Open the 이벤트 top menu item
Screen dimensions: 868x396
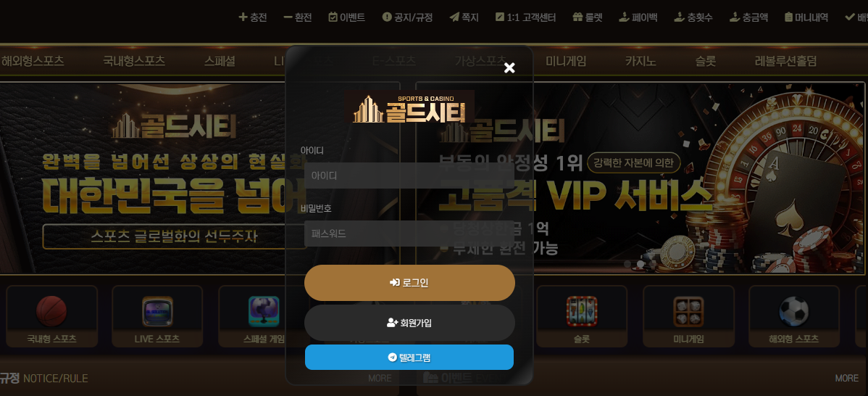[346, 17]
